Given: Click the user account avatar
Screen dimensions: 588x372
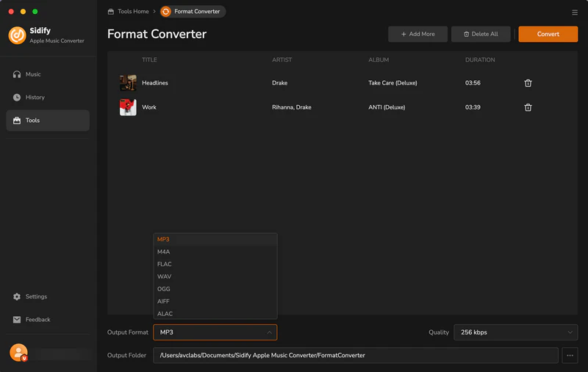Looking at the screenshot, I should tap(19, 352).
